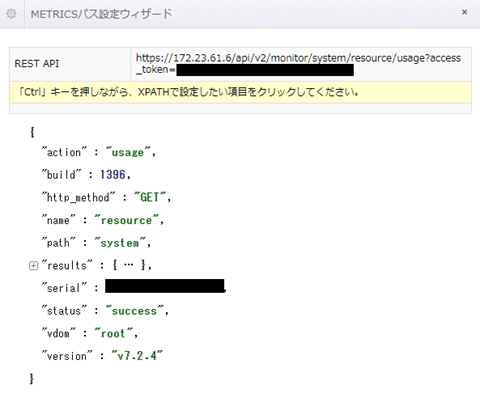Pick the 1396 build number value
Image resolution: width=480 pixels, height=402 pixels.
click(x=113, y=175)
